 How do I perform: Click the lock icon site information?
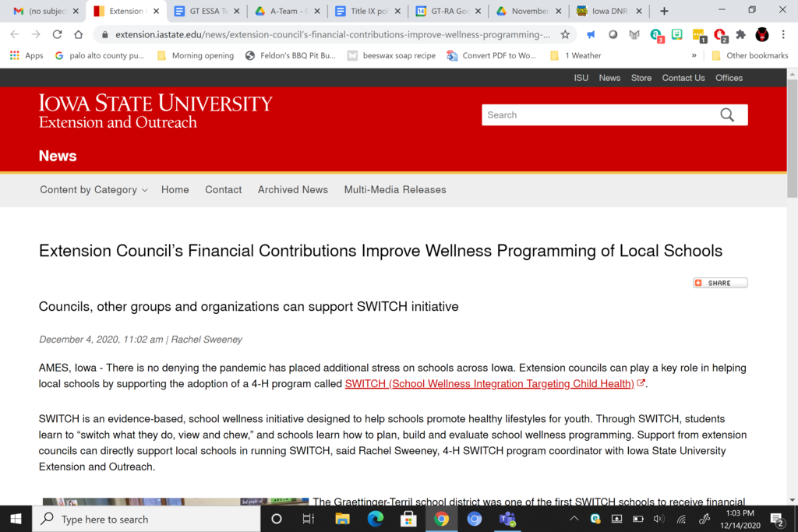click(105, 34)
